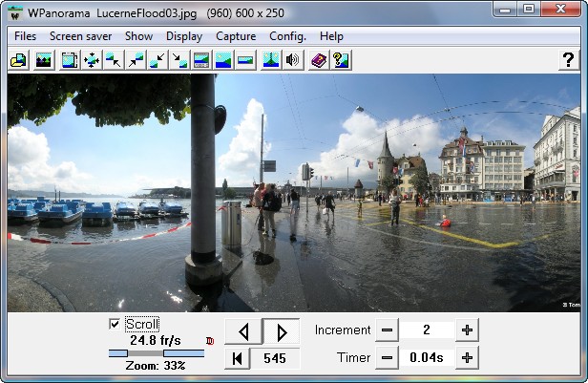The image size is (588, 383).
Task: Open a panorama file with folder icon
Action: coord(18,60)
